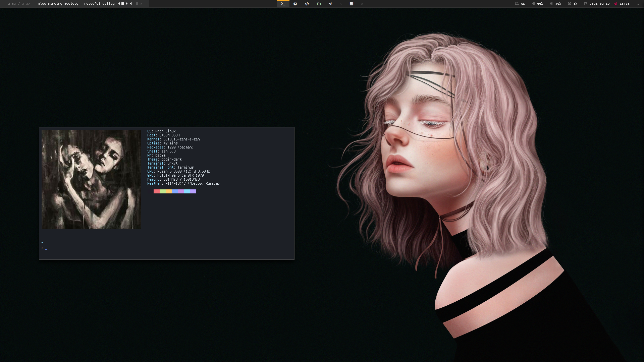The height and width of the screenshot is (362, 644).
Task: Click the red swatch in color palette
Action: pyautogui.click(x=156, y=191)
